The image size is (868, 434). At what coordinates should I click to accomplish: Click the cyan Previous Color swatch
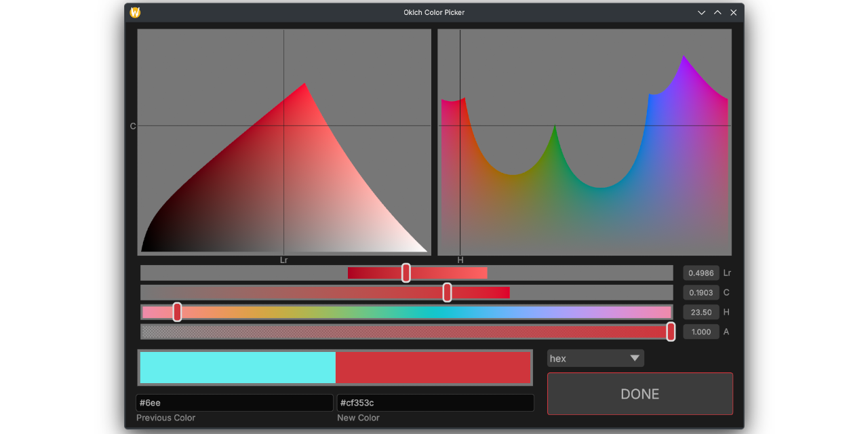click(237, 368)
